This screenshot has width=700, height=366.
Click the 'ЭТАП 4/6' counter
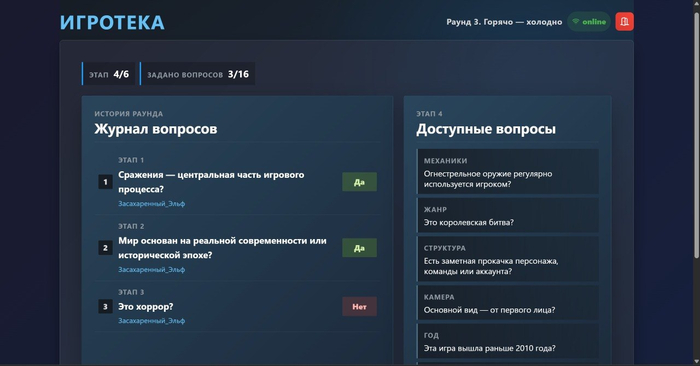point(108,74)
